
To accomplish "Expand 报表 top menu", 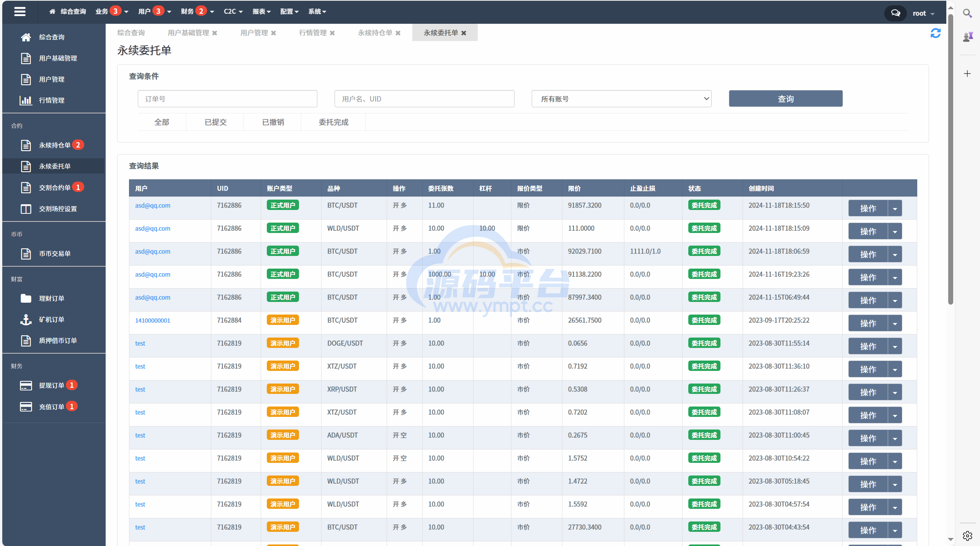I will point(261,11).
